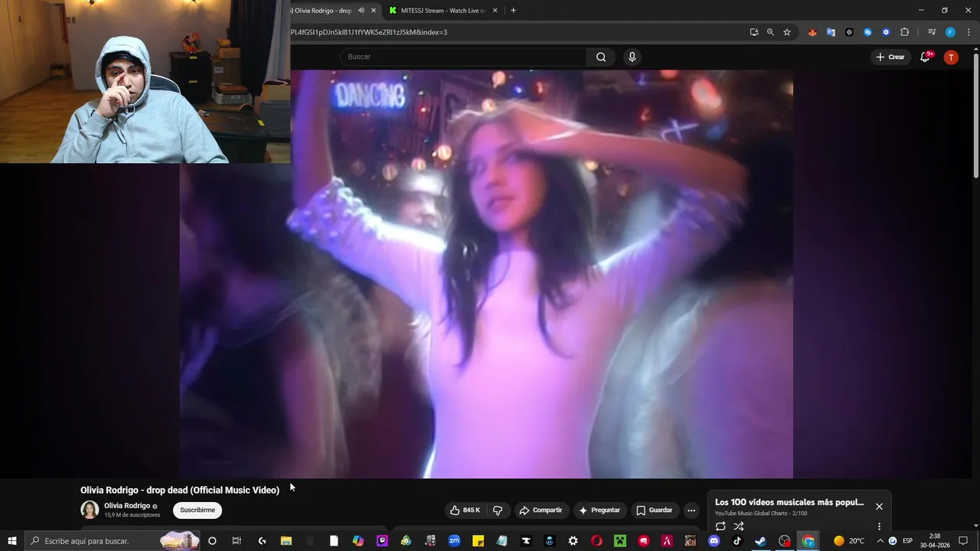Click the Guardar button
This screenshot has height=551, width=980.
tap(655, 510)
